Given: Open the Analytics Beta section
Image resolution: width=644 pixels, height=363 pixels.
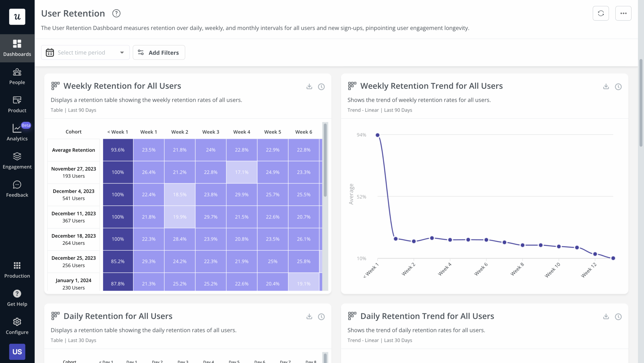Looking at the screenshot, I should click(x=17, y=132).
